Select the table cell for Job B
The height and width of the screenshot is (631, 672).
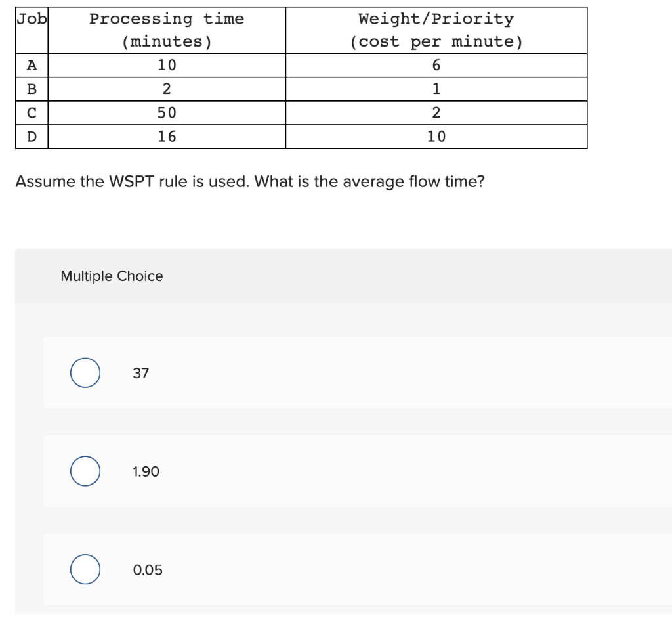[30, 89]
